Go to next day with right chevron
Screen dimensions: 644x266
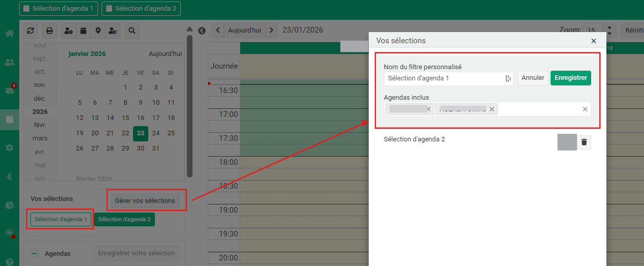tap(272, 31)
